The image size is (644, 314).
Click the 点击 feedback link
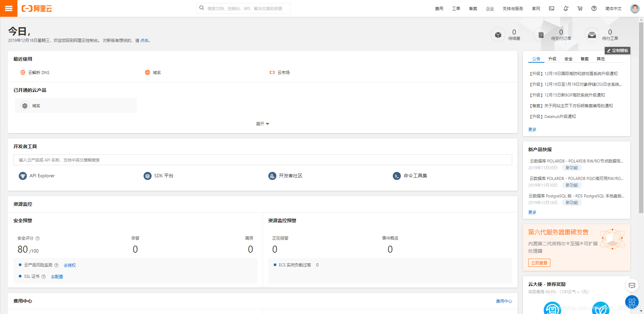pos(144,41)
